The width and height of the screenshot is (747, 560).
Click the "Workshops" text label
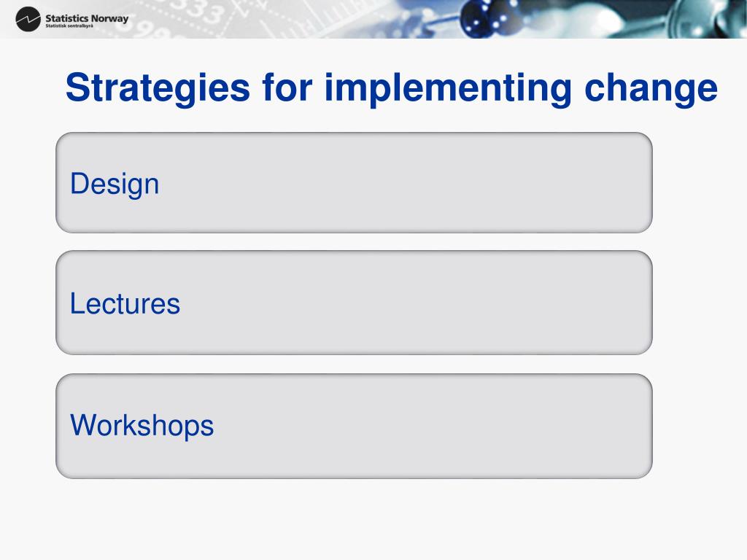[x=142, y=425]
